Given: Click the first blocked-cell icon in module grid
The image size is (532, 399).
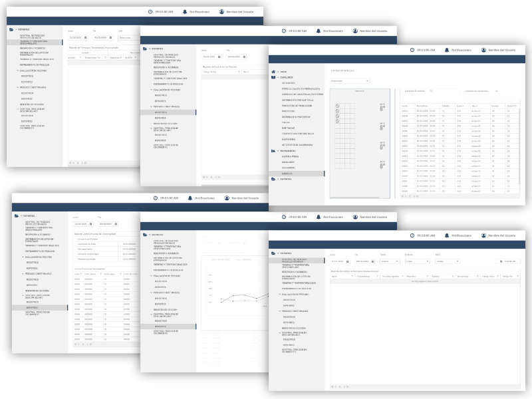Looking at the screenshot, I should click(x=338, y=106).
